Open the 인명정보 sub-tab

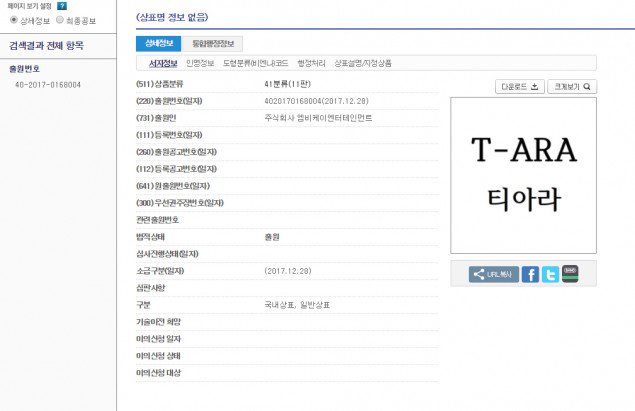click(200, 63)
